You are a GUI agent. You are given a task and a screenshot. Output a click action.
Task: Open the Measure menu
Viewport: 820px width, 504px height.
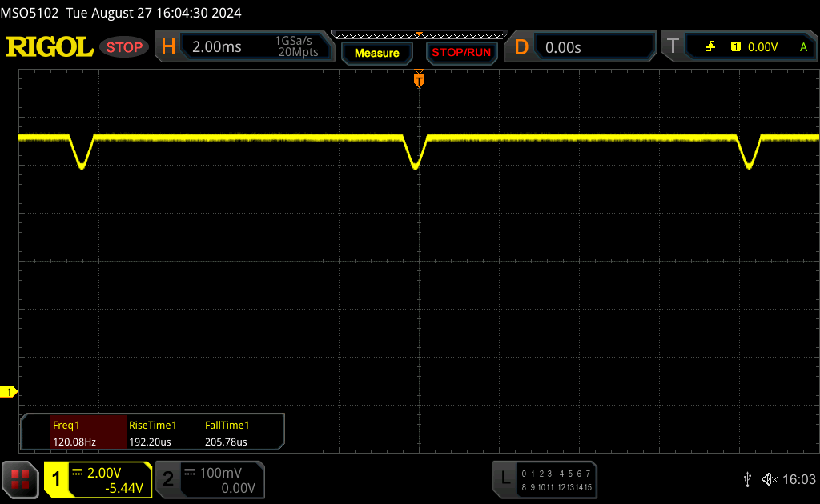click(376, 53)
